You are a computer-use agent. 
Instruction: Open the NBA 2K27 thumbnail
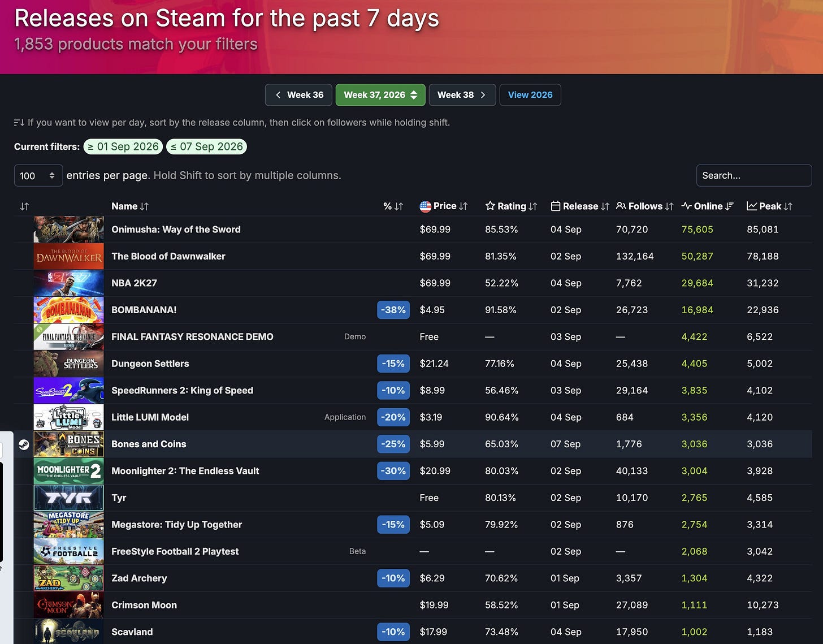pos(69,283)
